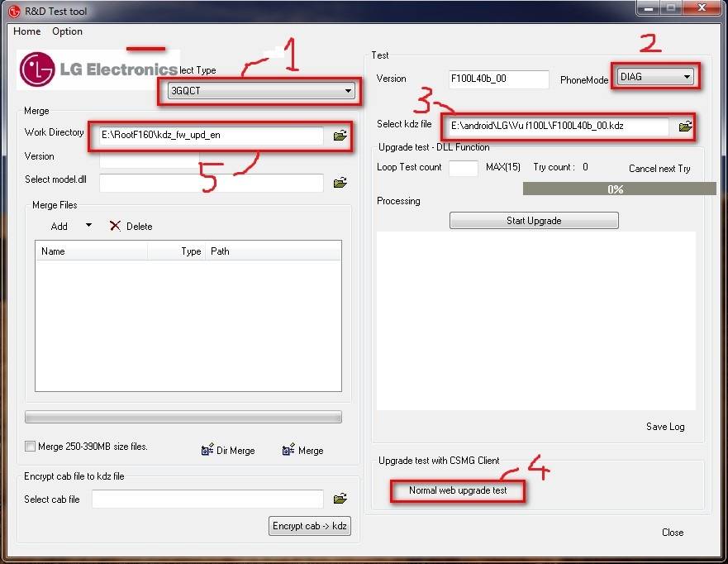Click Encrypt cab -> kdz button
This screenshot has height=564, width=728.
coord(310,526)
